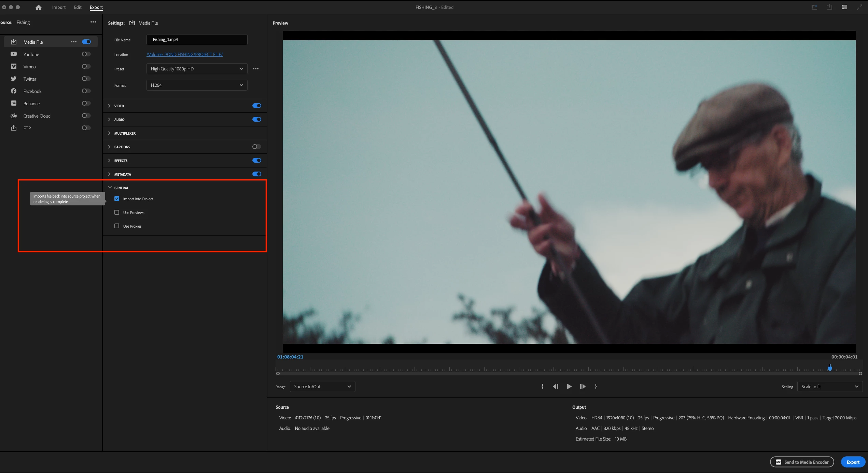868x473 pixels.
Task: Click Send to Media Encoder button
Action: pyautogui.click(x=802, y=462)
